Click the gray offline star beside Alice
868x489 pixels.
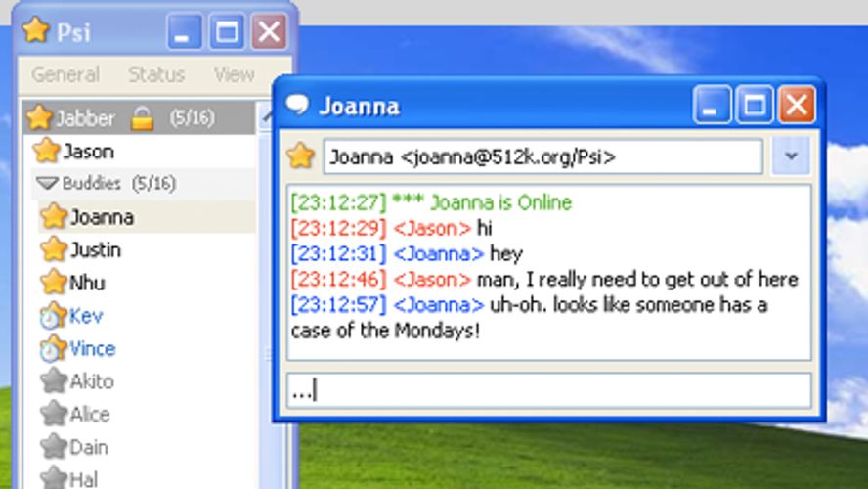pos(54,415)
